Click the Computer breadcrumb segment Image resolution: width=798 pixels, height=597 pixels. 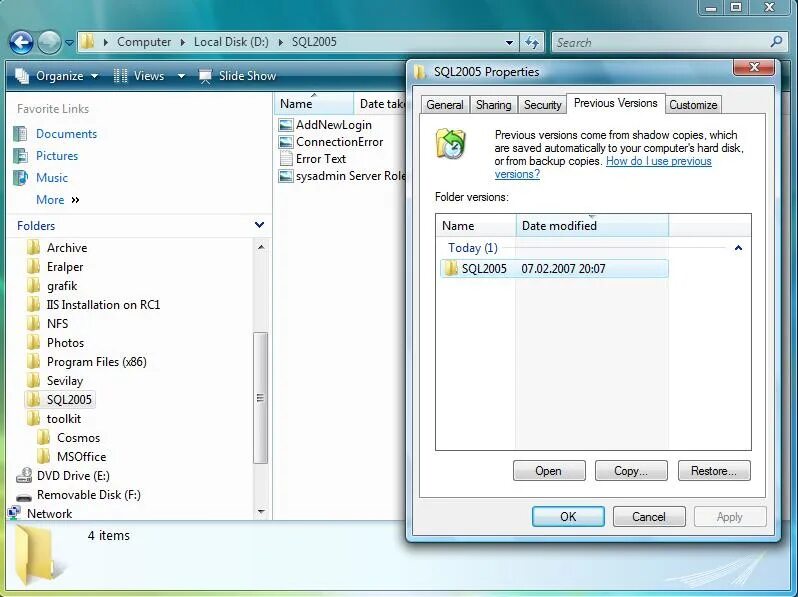(x=144, y=42)
